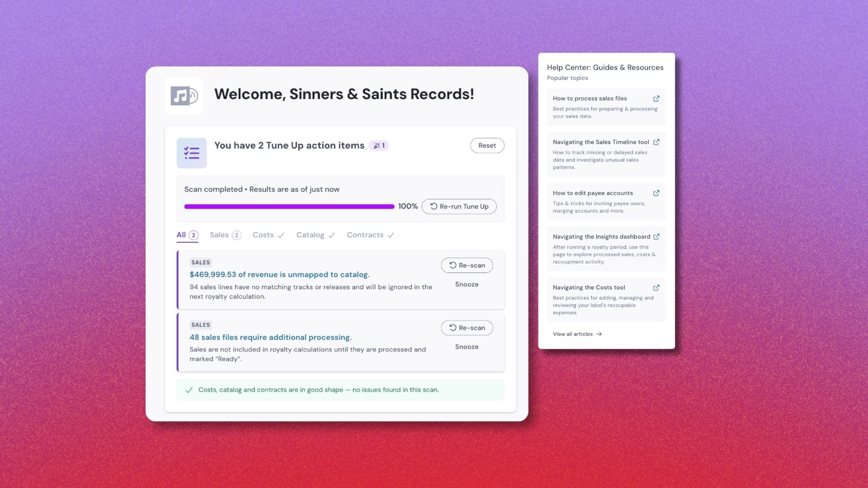868x488 pixels.
Task: Click View all articles link
Action: point(577,334)
